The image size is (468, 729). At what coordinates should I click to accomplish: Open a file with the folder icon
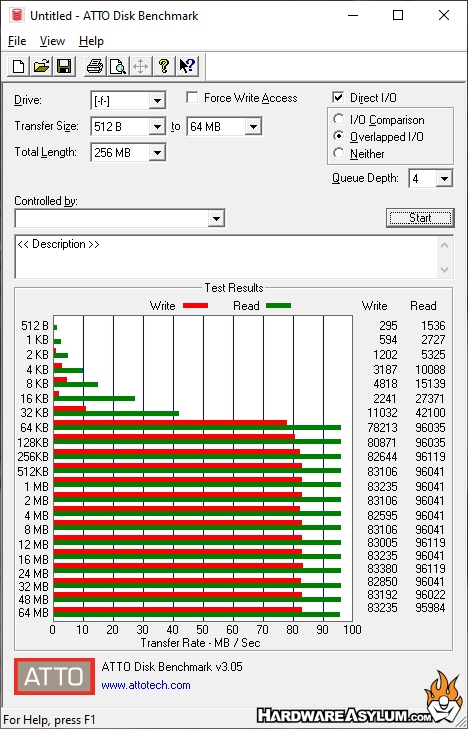41,66
